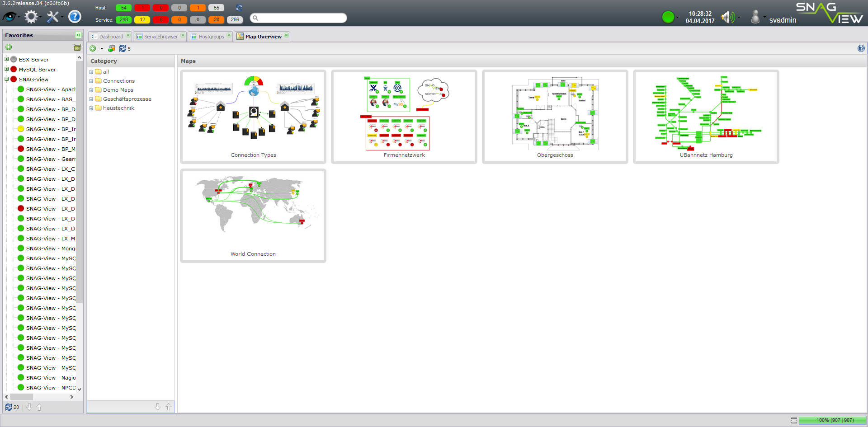
Task: Move favorite down with arrow
Action: coord(29,407)
